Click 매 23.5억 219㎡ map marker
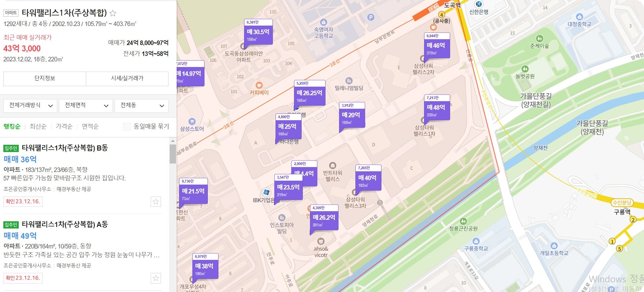The height and width of the screenshot is (292, 644). [x=289, y=187]
